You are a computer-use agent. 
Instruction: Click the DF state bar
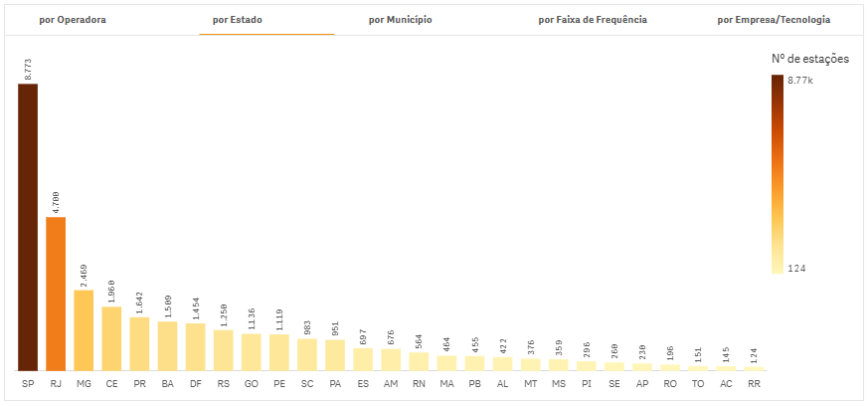pyautogui.click(x=195, y=346)
